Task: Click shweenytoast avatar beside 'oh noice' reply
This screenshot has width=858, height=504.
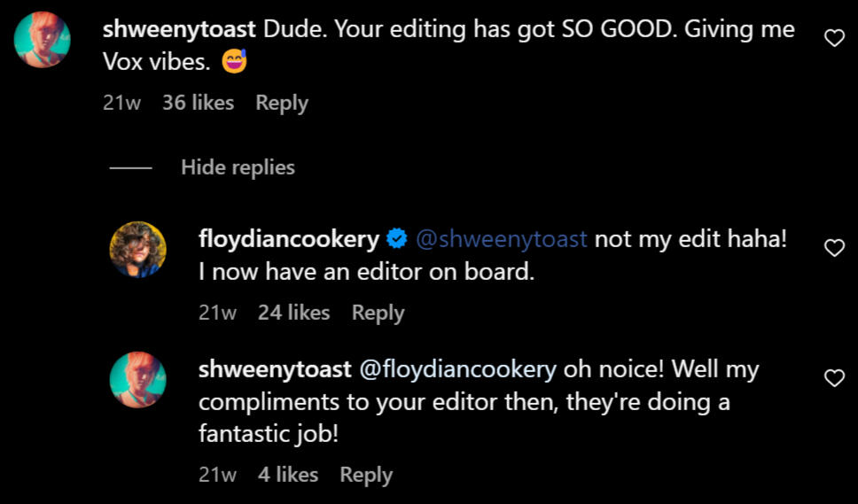Action: tap(137, 379)
